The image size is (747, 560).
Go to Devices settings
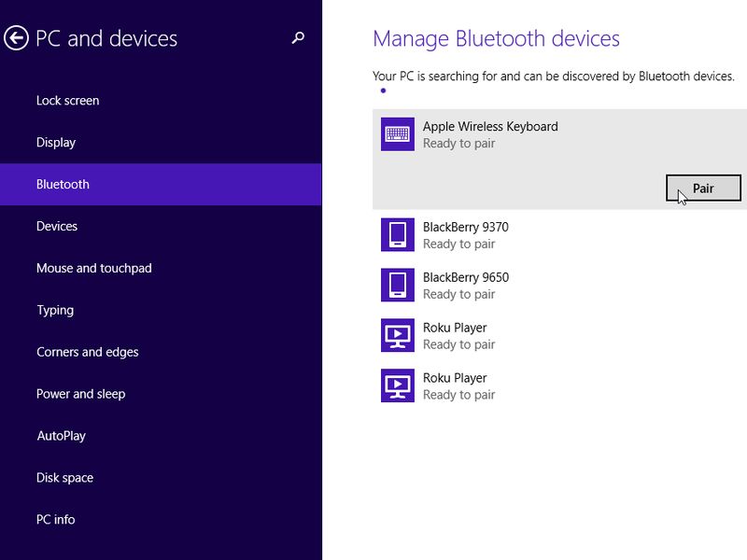[161, 226]
